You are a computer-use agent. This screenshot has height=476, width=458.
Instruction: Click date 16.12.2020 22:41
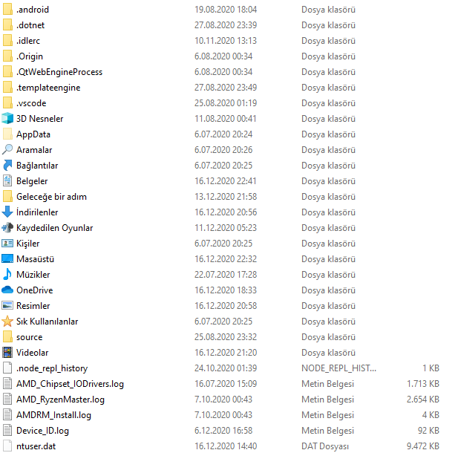[226, 181]
